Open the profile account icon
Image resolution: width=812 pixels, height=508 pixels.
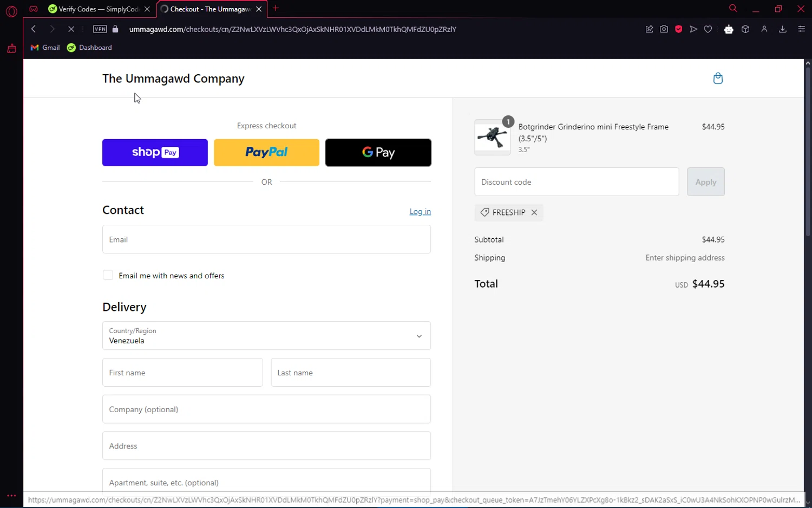[764, 29]
